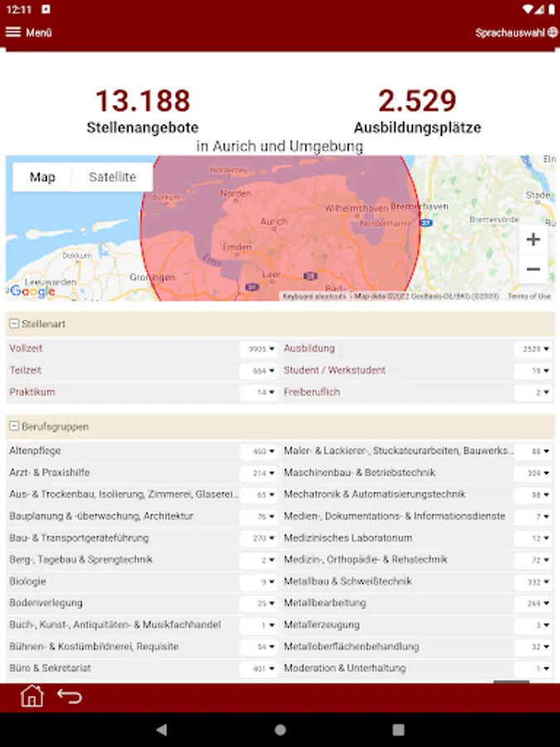The height and width of the screenshot is (747, 560).
Task: Open Altenpflege count dropdown
Action: [259, 452]
